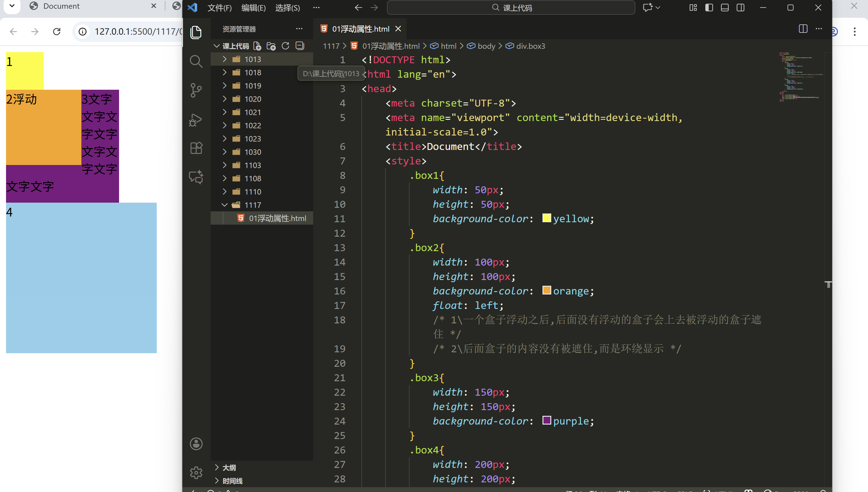868x492 pixels.
Task: Toggle the bottom panel visibility
Action: click(725, 8)
